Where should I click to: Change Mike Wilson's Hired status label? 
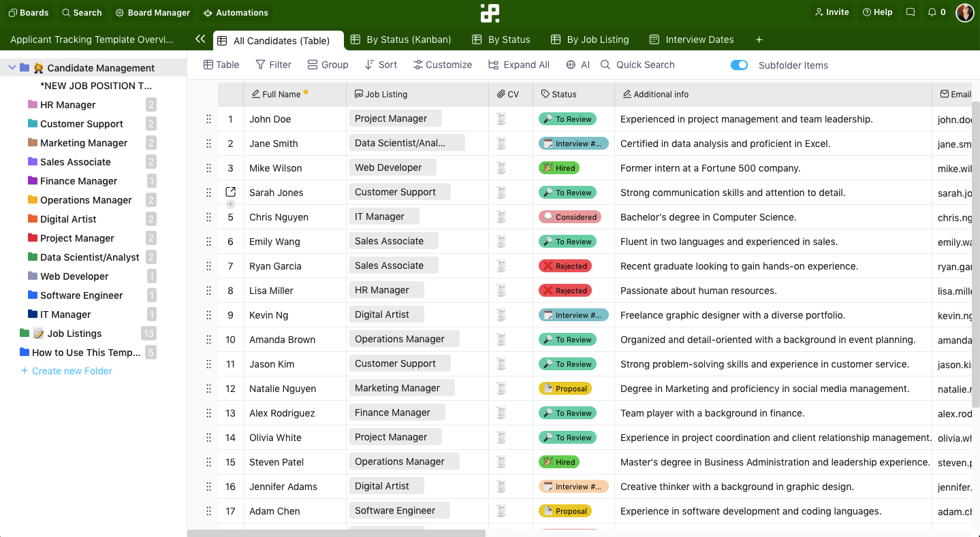558,167
